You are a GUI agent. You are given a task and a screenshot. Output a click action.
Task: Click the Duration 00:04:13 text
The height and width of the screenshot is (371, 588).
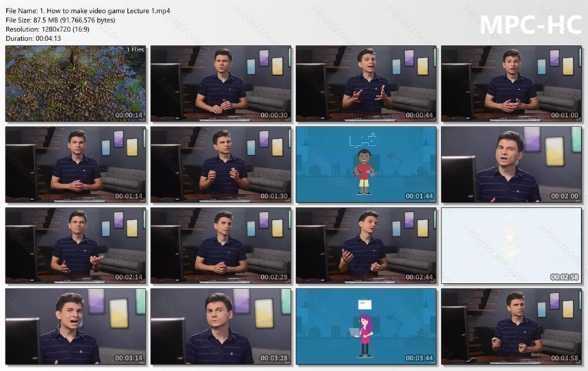pos(34,38)
